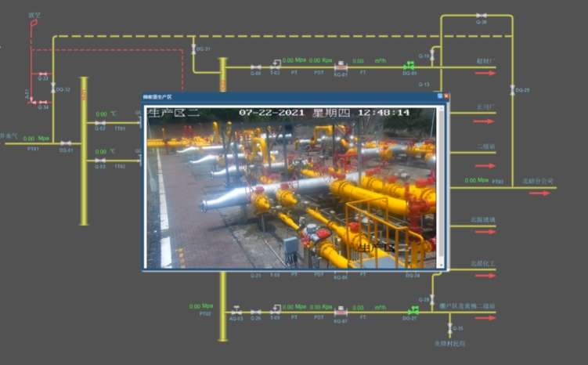Click the A-01 valve on red line
Image resolution: width=588 pixels, height=365 pixels.
coord(32,101)
